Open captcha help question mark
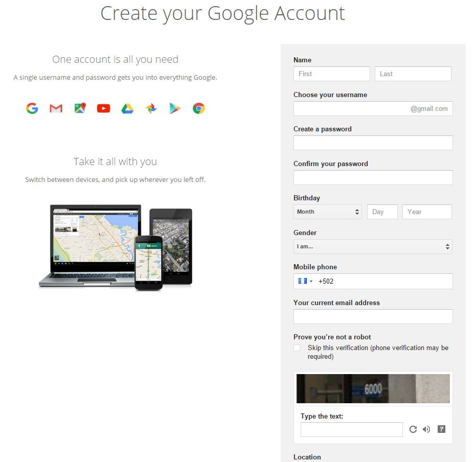The width and height of the screenshot is (476, 462). [x=442, y=429]
